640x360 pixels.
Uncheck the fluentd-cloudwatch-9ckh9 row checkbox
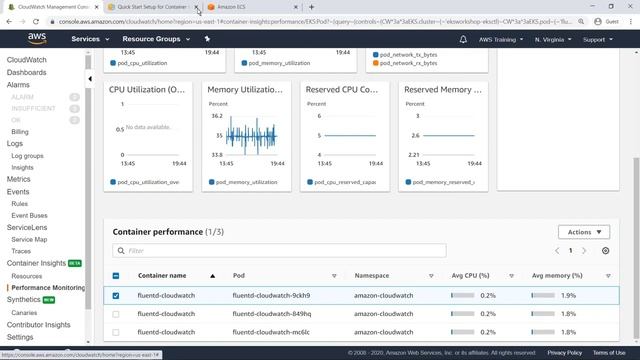[116, 296]
